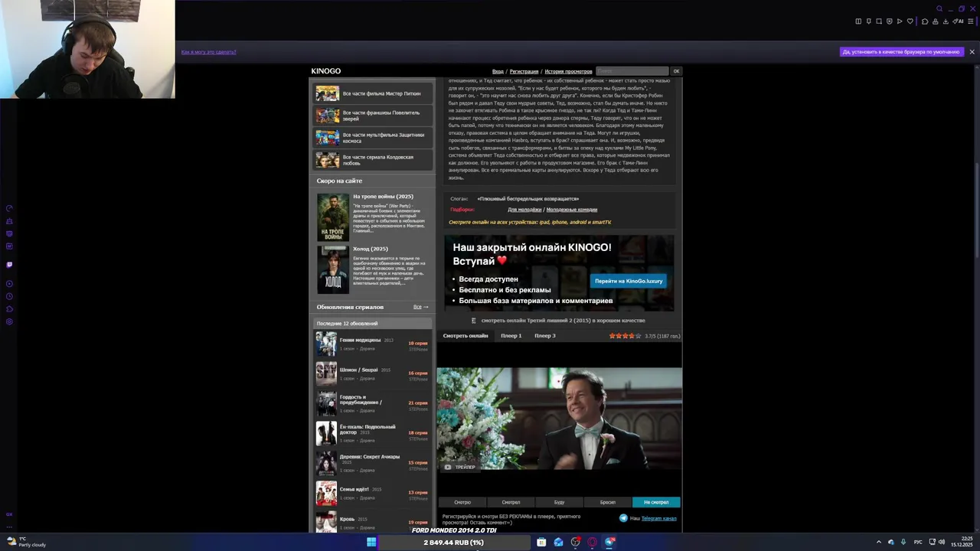Open the volume icon in system tray
The image size is (980, 551).
click(x=941, y=542)
